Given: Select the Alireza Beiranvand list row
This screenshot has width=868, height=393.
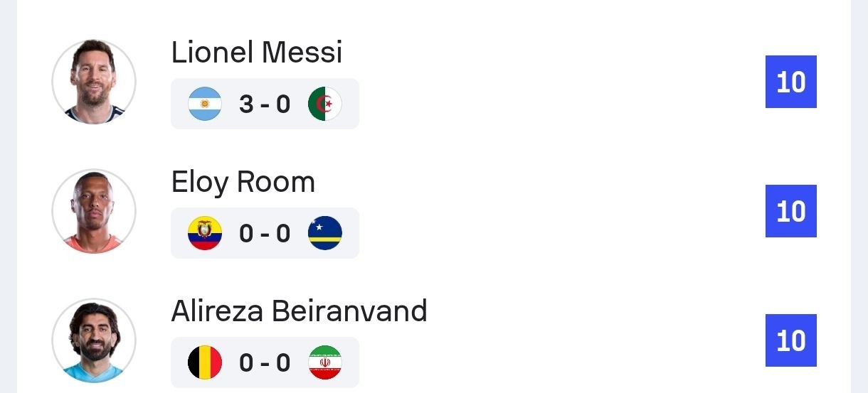Looking at the screenshot, I should [x=434, y=340].
